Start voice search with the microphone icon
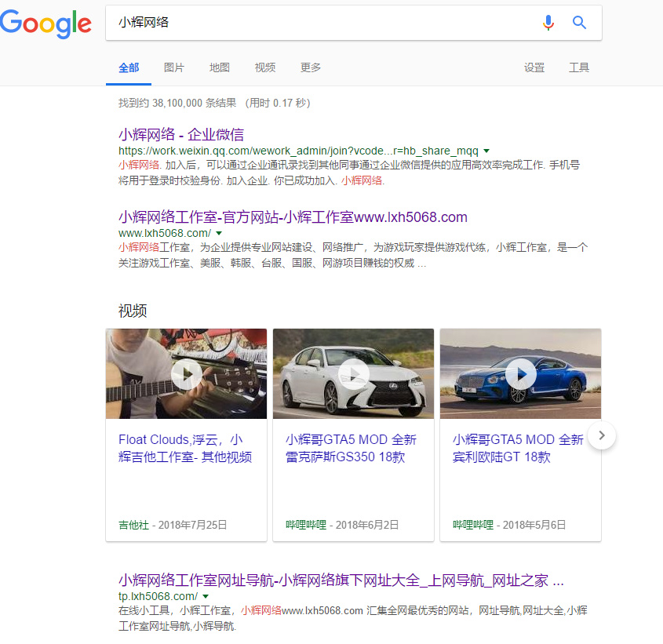 tap(548, 23)
